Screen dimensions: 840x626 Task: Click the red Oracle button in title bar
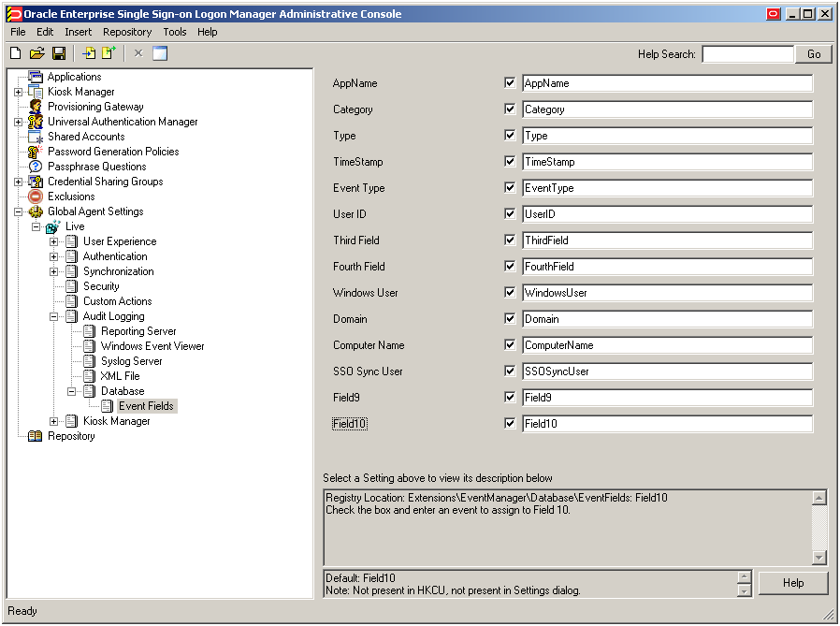[773, 14]
